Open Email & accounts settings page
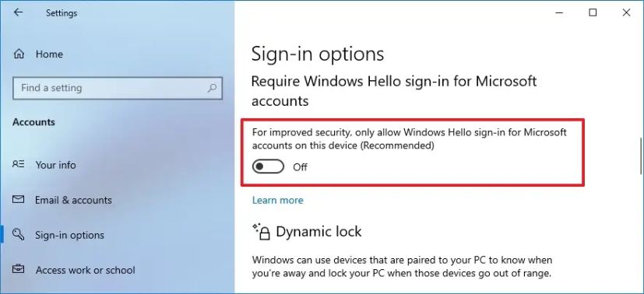The width and height of the screenshot is (644, 294). (73, 200)
